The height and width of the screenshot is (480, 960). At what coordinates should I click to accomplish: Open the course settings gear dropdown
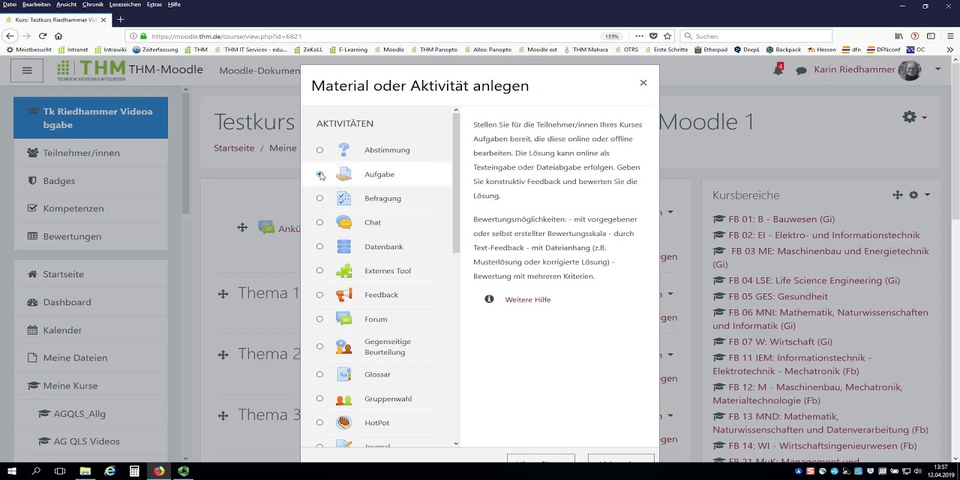coord(915,117)
